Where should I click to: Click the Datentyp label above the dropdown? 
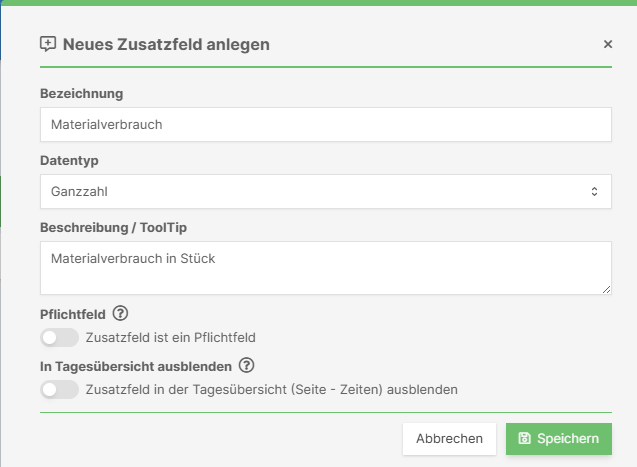pos(69,160)
